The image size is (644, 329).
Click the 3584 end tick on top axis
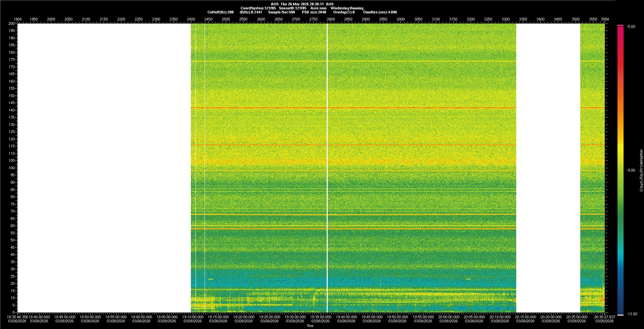pyautogui.click(x=604, y=19)
